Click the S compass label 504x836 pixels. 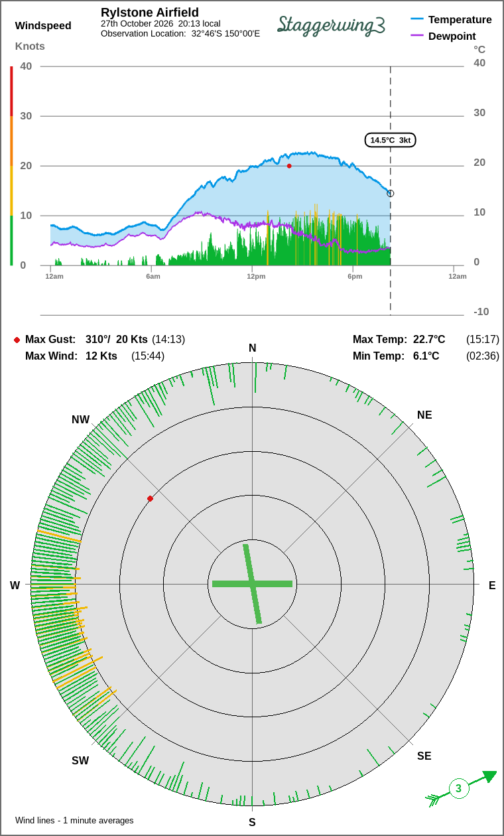[252, 822]
